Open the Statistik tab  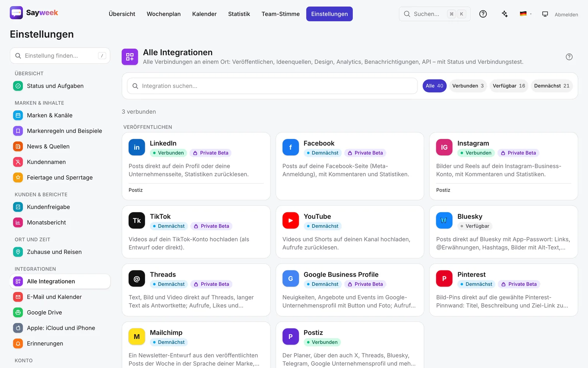pos(239,14)
